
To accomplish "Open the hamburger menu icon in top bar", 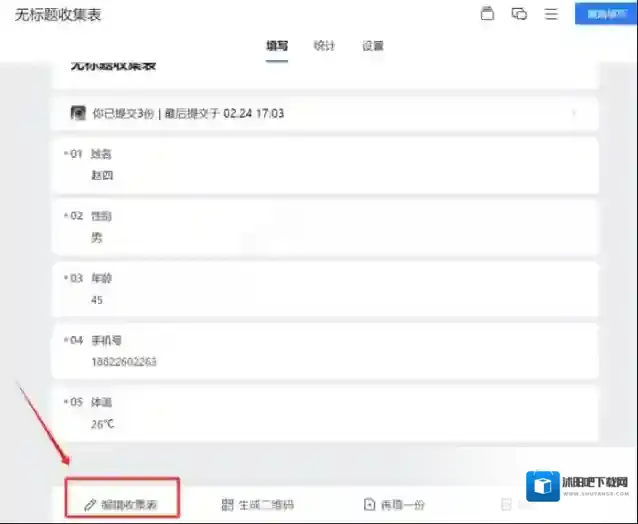I will (x=551, y=14).
